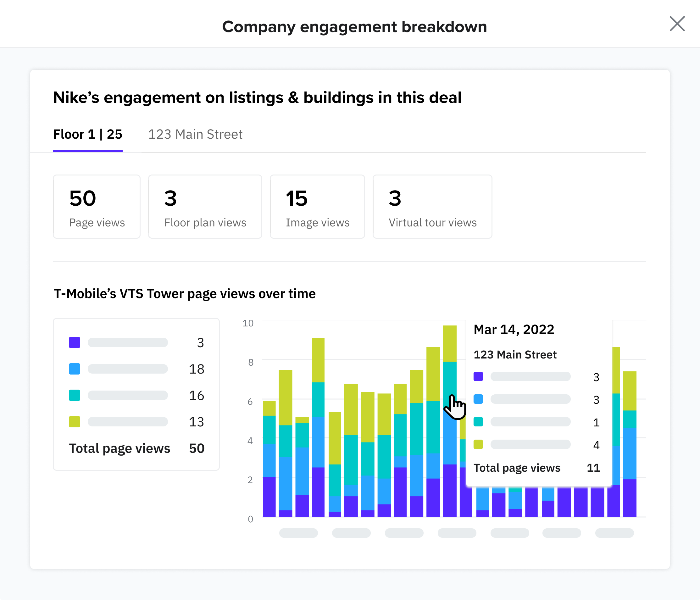Click the first bar in the chart
Image resolution: width=700 pixels, height=600 pixels.
coord(269,459)
